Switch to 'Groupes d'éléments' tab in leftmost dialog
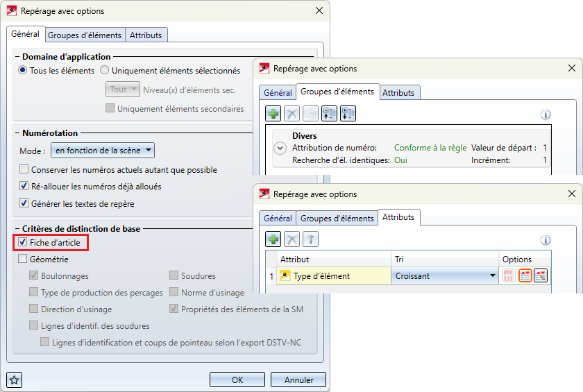583x392 pixels. (x=85, y=35)
